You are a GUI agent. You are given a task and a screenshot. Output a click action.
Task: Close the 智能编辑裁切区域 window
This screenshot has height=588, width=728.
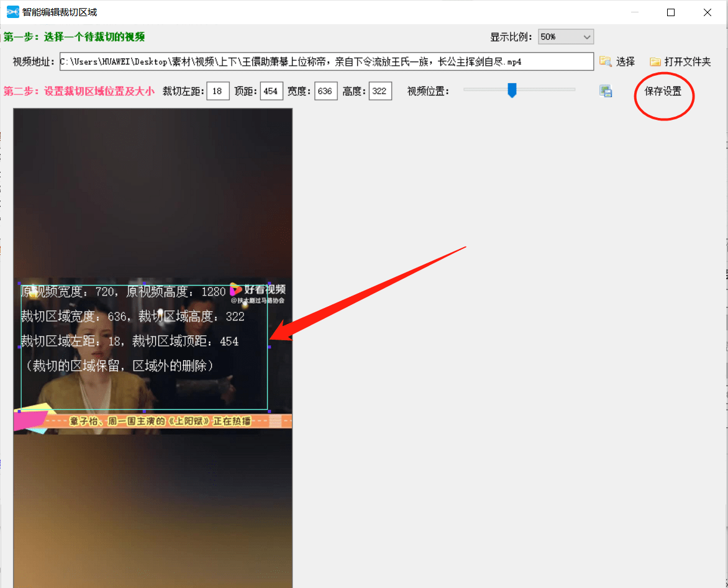pos(707,12)
